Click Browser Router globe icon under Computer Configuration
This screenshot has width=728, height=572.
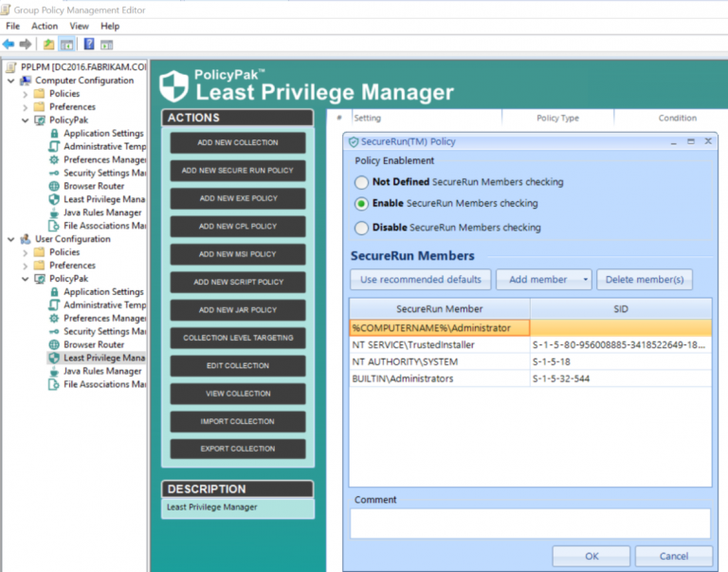[54, 186]
